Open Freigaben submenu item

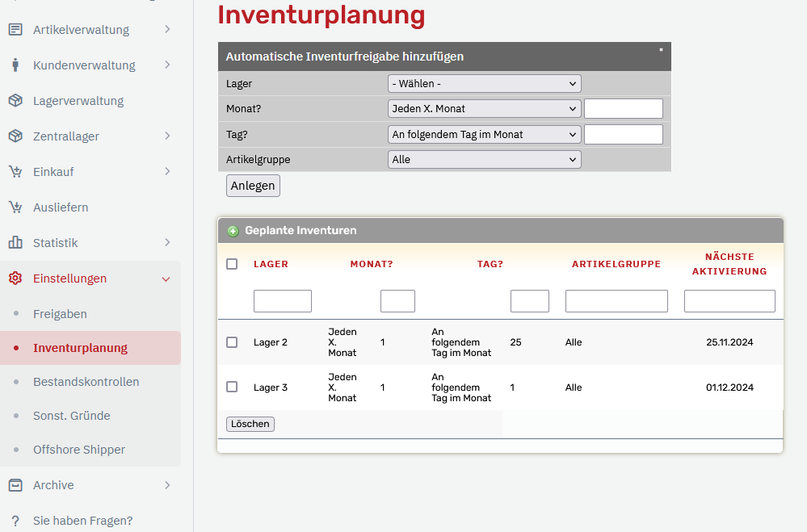coord(61,314)
